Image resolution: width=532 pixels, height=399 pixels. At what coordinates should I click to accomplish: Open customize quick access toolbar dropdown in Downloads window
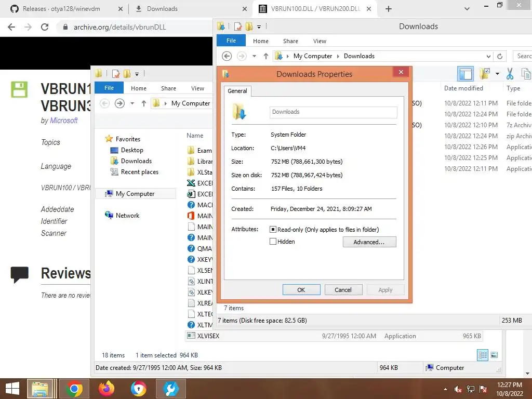[259, 26]
